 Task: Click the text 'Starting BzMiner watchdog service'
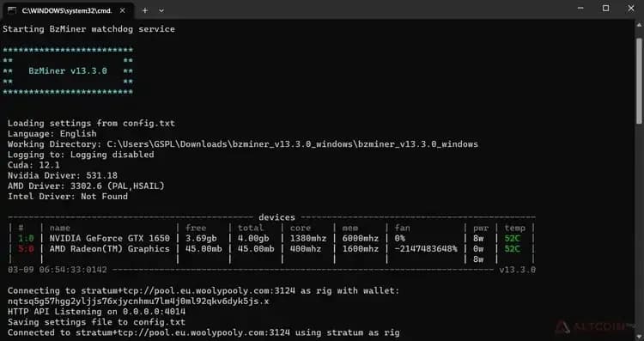pyautogui.click(x=88, y=29)
